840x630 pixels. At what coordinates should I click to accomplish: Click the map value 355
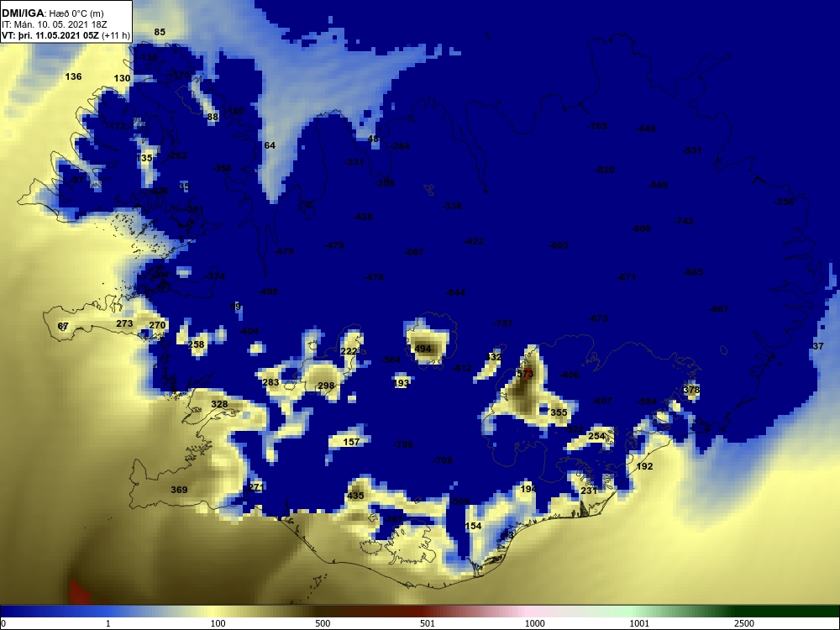point(559,412)
